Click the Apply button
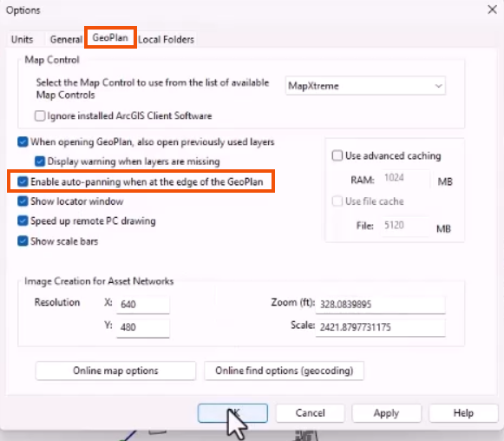The width and height of the screenshot is (504, 441). coord(386,413)
